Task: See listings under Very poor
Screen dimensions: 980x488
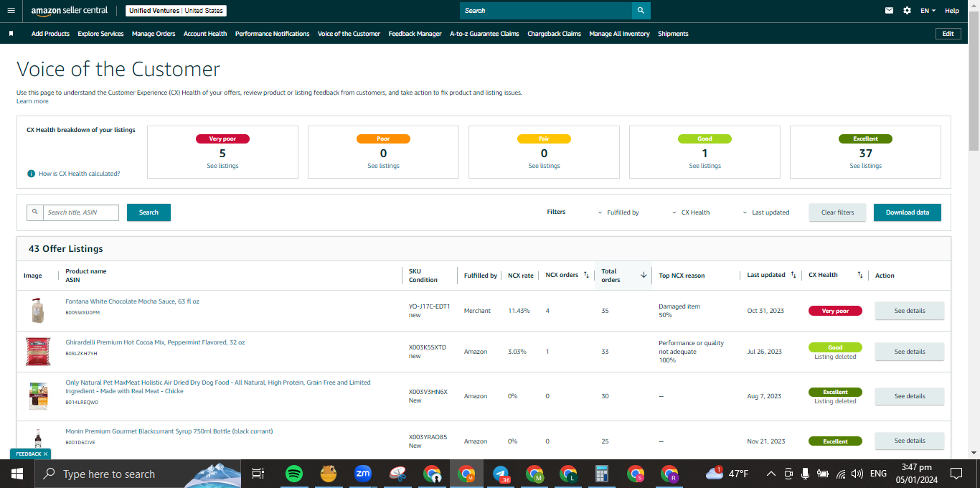Action: pyautogui.click(x=222, y=166)
